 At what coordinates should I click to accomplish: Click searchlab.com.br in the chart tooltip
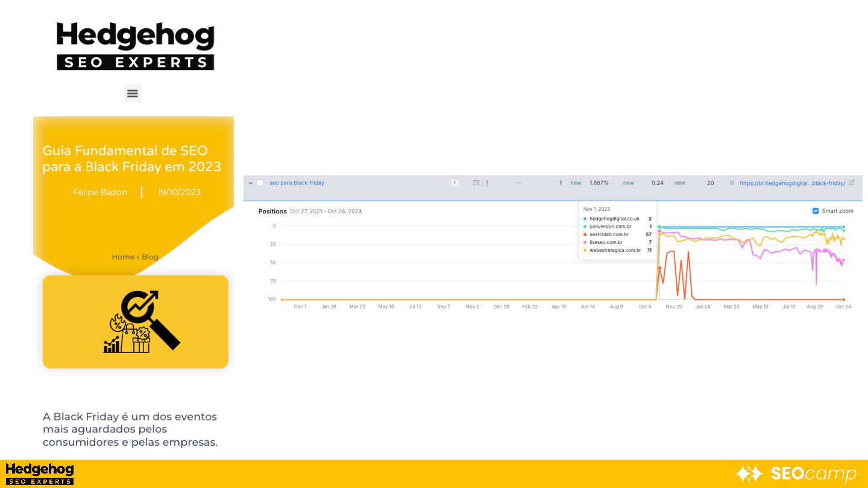[x=609, y=234]
